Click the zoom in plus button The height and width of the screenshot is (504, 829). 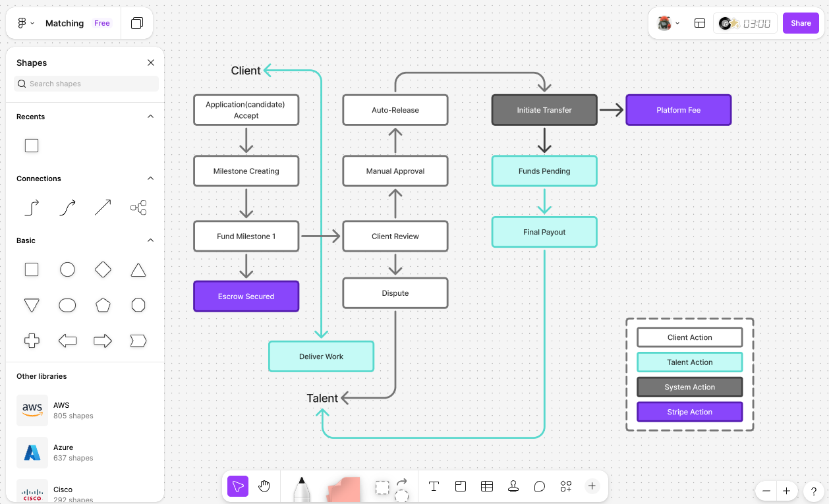click(x=786, y=491)
